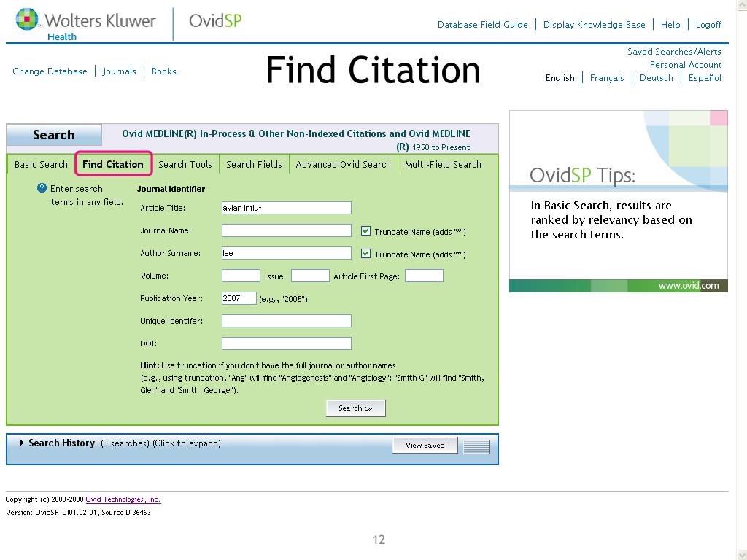
Task: Click the Journal Name input field
Action: (286, 230)
